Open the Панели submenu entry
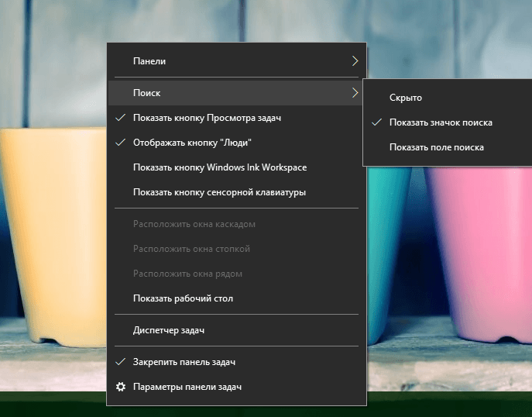Viewport: 532px width, 417px height. tap(236, 61)
